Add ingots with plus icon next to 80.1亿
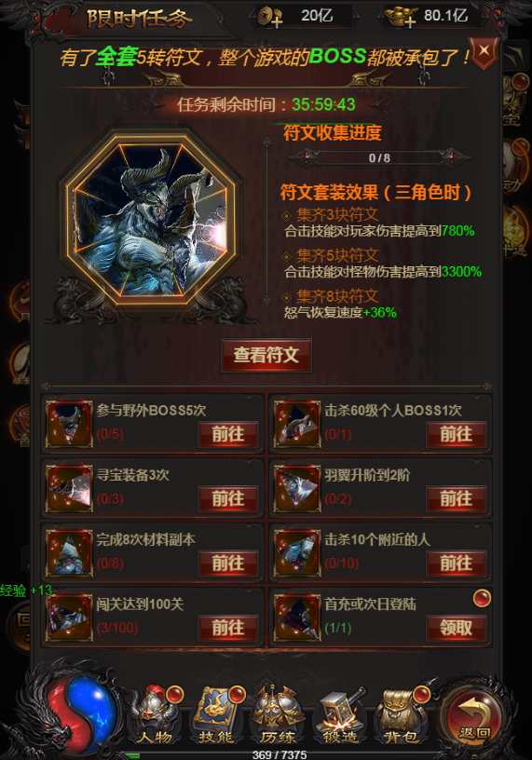This screenshot has width=532, height=760. 402,18
